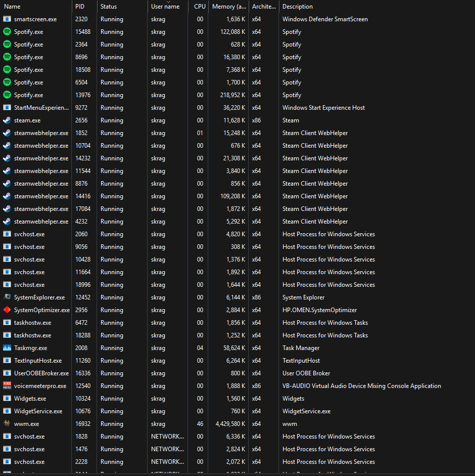Image resolution: width=475 pixels, height=476 pixels.
Task: Select the Spotify icon beside PID 8696
Action: [7, 57]
